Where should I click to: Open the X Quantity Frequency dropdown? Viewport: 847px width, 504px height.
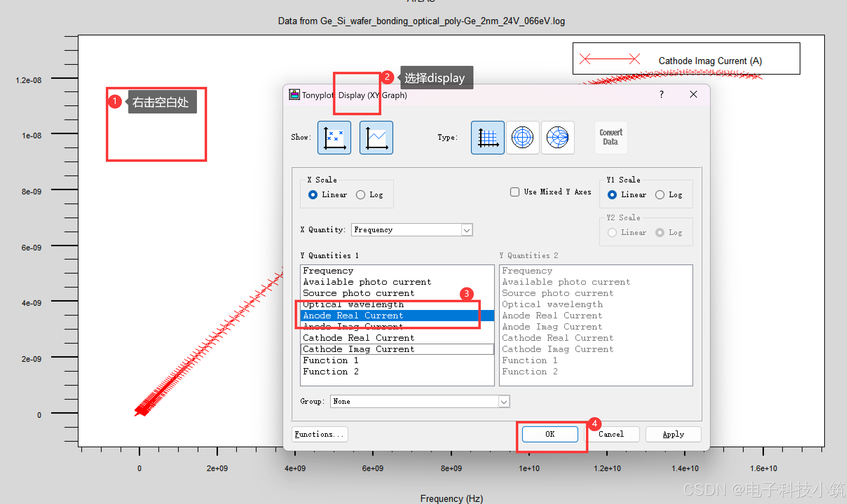pos(466,230)
